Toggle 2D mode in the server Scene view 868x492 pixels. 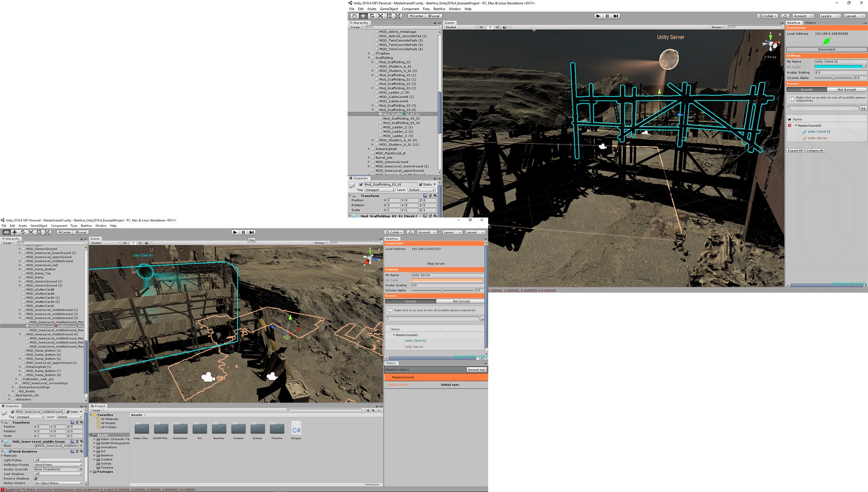click(125, 243)
